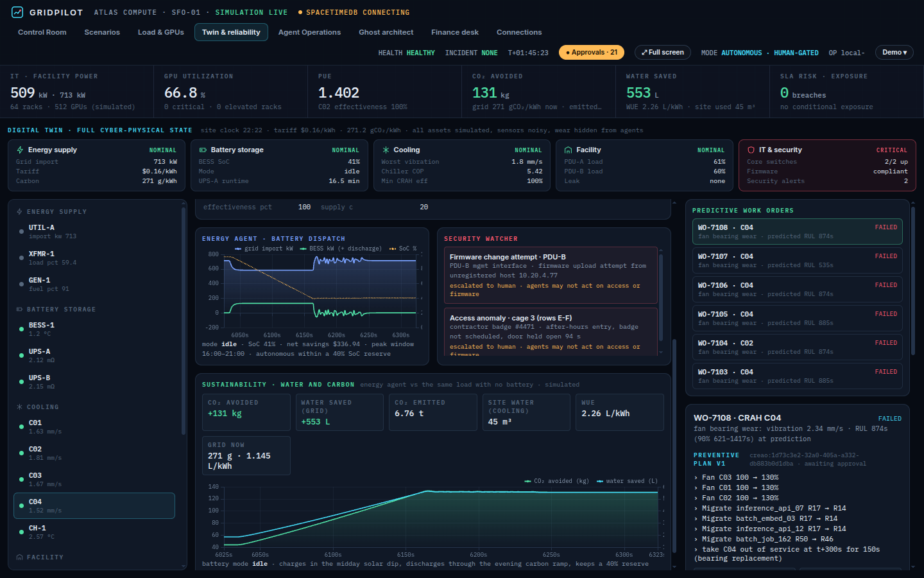Image resolution: width=924 pixels, height=578 pixels.
Task: Click the bolt icon beside ENERGY SUPPLY sidebar heading
Action: click(x=20, y=211)
